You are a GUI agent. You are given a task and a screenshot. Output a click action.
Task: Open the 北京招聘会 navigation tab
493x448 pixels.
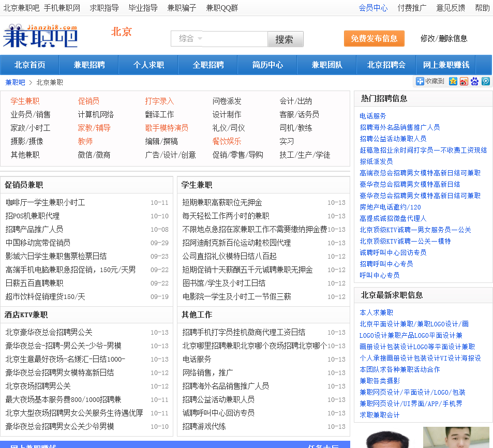386,65
